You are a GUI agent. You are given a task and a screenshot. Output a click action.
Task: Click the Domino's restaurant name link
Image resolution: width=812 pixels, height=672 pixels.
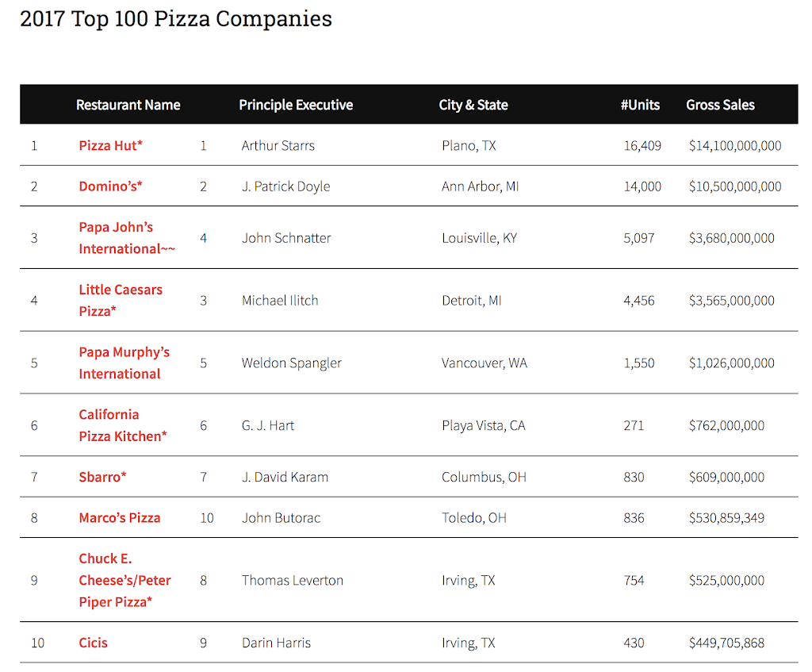coord(109,186)
